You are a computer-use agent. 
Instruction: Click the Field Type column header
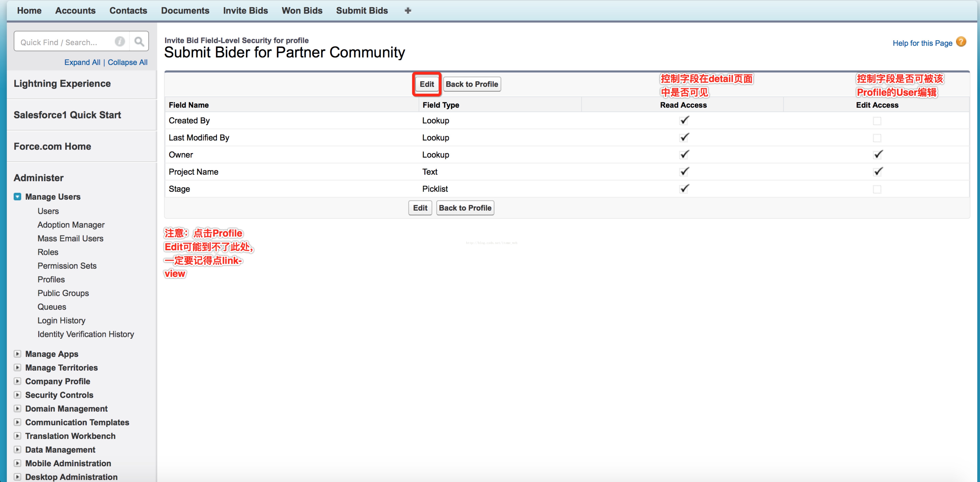(441, 105)
